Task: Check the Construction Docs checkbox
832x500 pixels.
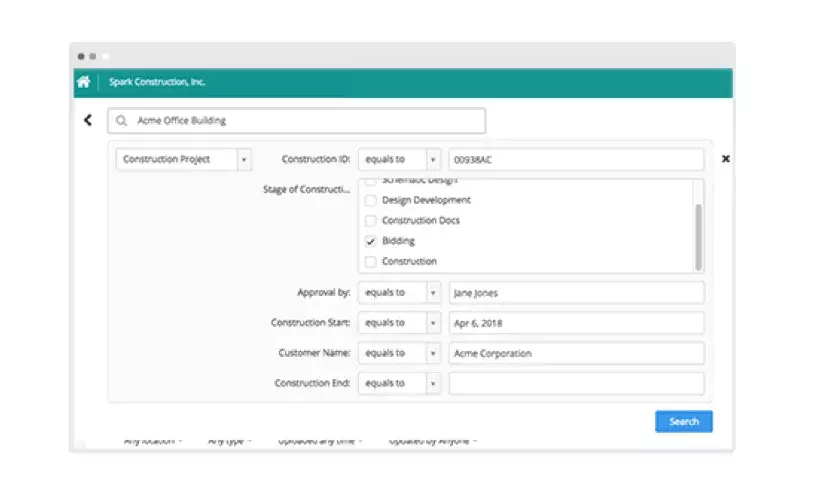Action: (x=371, y=220)
